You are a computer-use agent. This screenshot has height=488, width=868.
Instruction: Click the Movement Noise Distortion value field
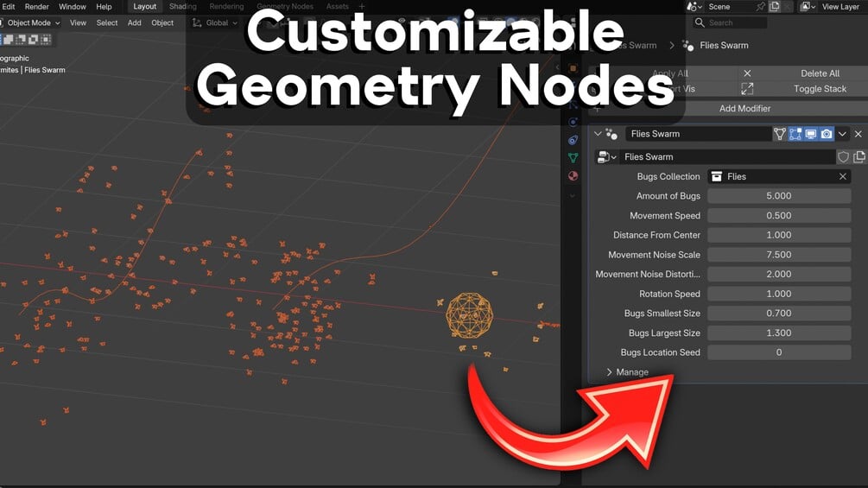pyautogui.click(x=779, y=275)
